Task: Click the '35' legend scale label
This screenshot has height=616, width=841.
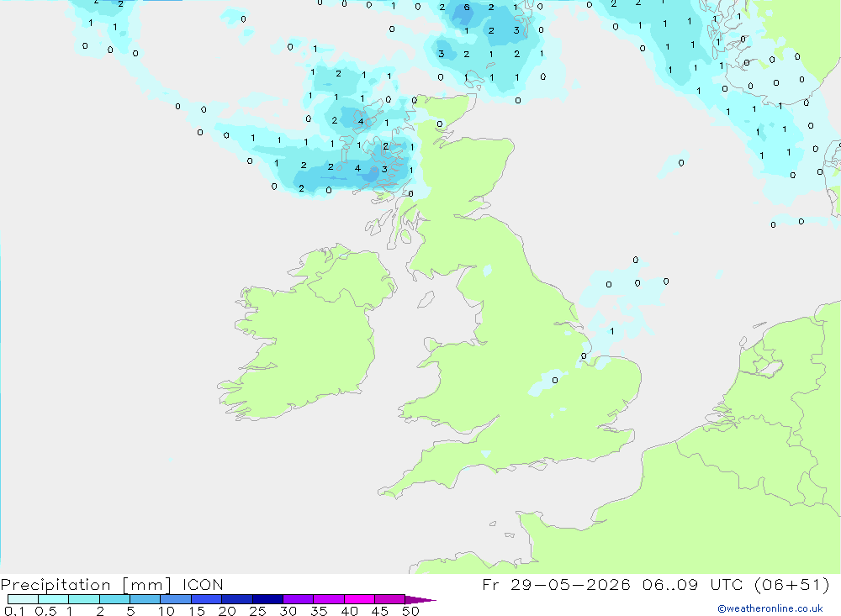Action: pos(319,611)
